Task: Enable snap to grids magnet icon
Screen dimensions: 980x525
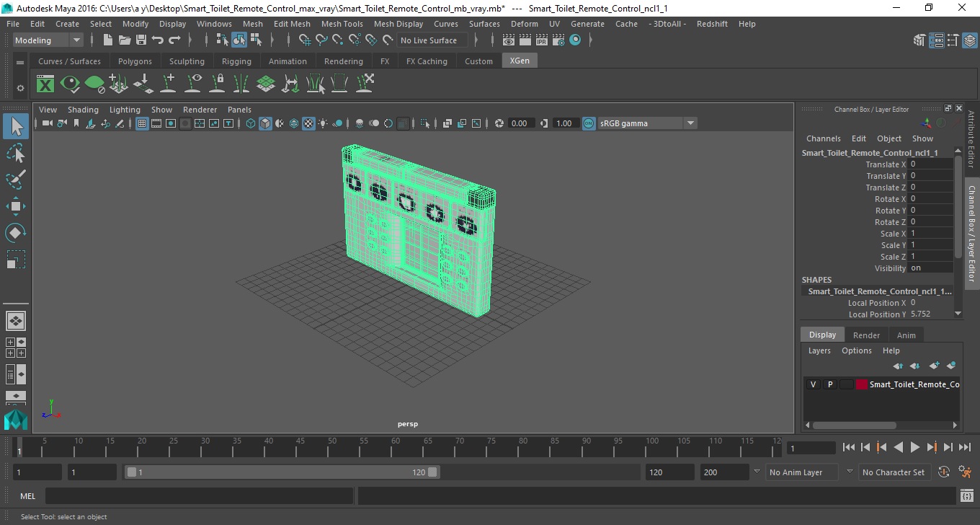Action: tap(305, 40)
